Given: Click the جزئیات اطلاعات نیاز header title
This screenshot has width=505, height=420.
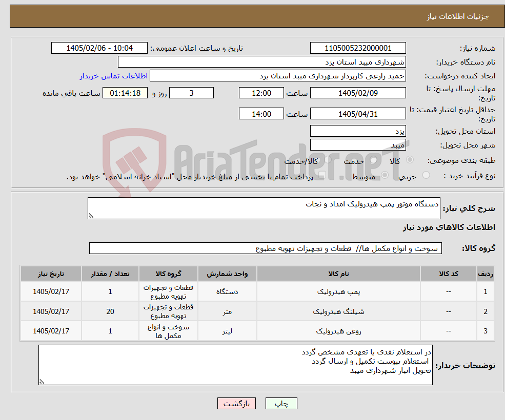Looking at the screenshot, I should click(458, 16).
